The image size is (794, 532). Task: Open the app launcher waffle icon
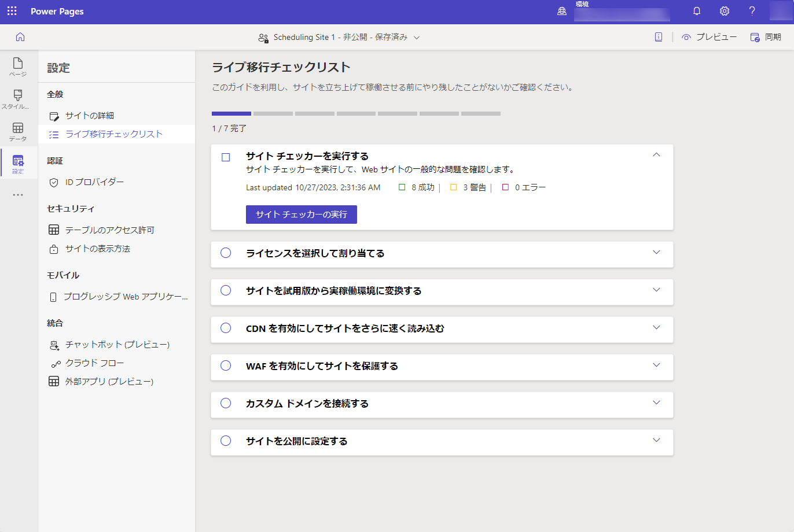pyautogui.click(x=12, y=11)
